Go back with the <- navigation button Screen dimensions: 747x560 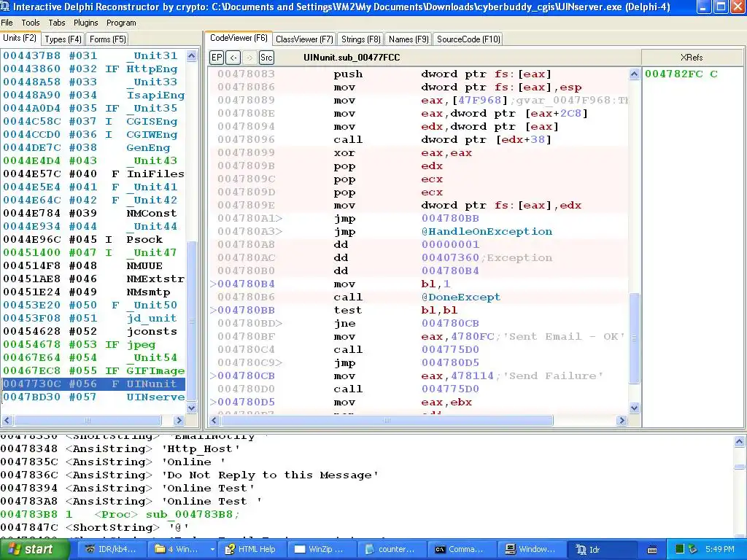233,58
